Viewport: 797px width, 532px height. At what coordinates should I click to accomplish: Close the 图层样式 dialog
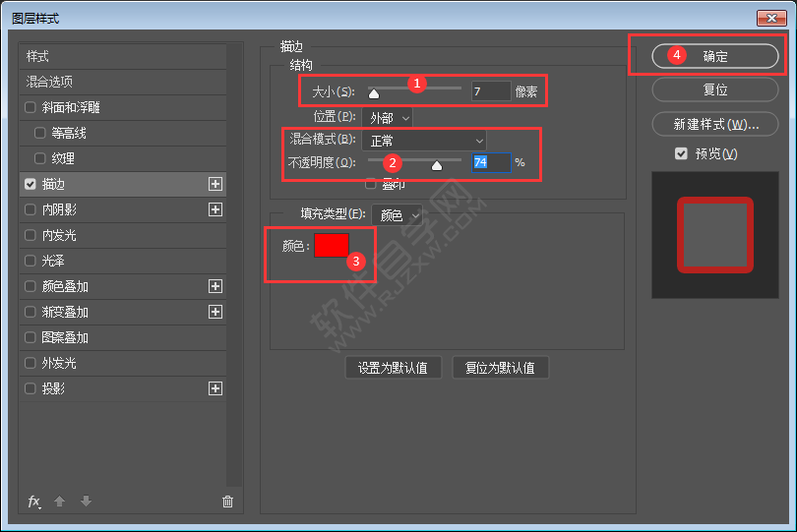point(771,19)
